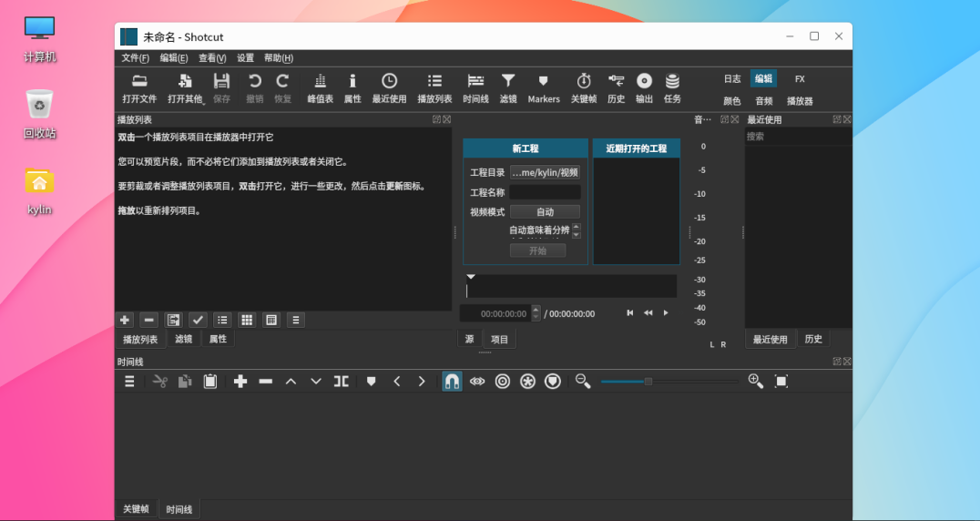Toggle scrub while dragging eye icon

[x=477, y=381]
